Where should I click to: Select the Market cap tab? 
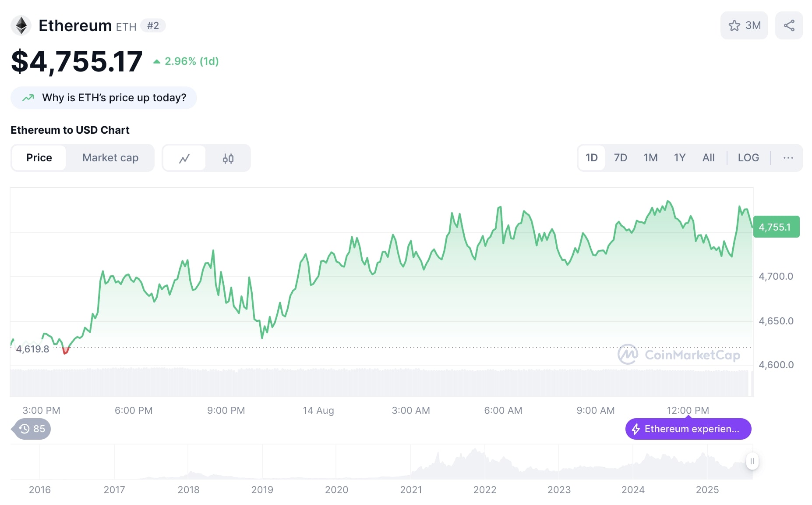point(110,158)
